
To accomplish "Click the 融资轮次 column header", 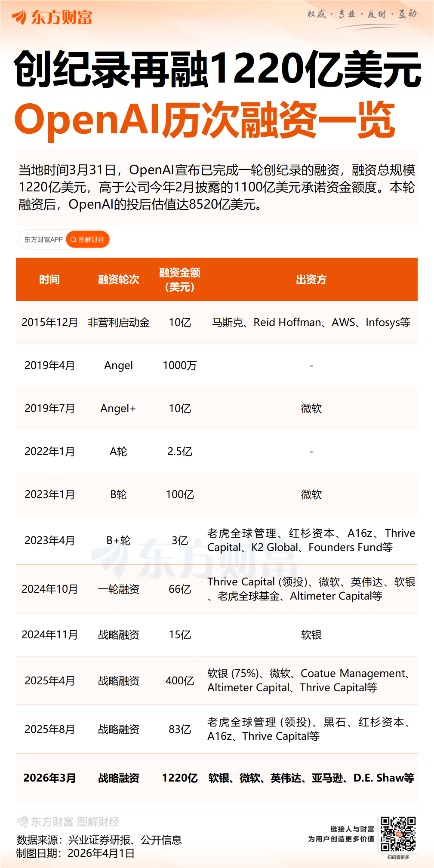I will click(x=119, y=280).
